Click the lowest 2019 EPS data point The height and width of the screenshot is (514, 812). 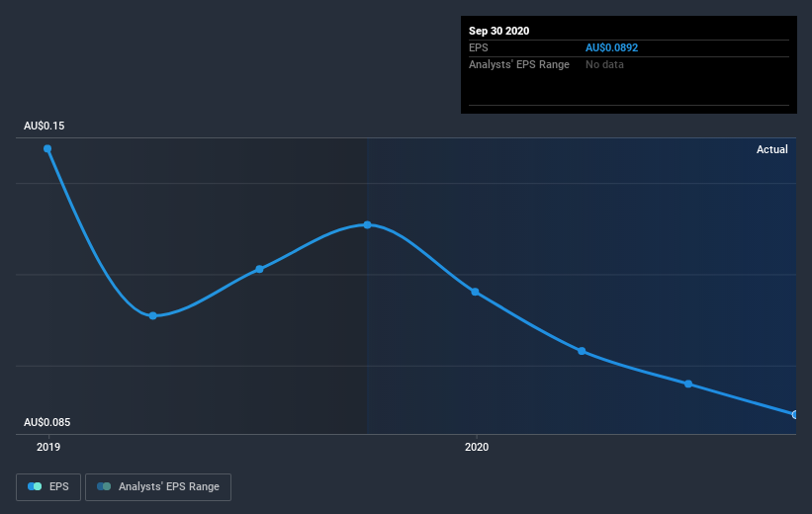click(152, 315)
